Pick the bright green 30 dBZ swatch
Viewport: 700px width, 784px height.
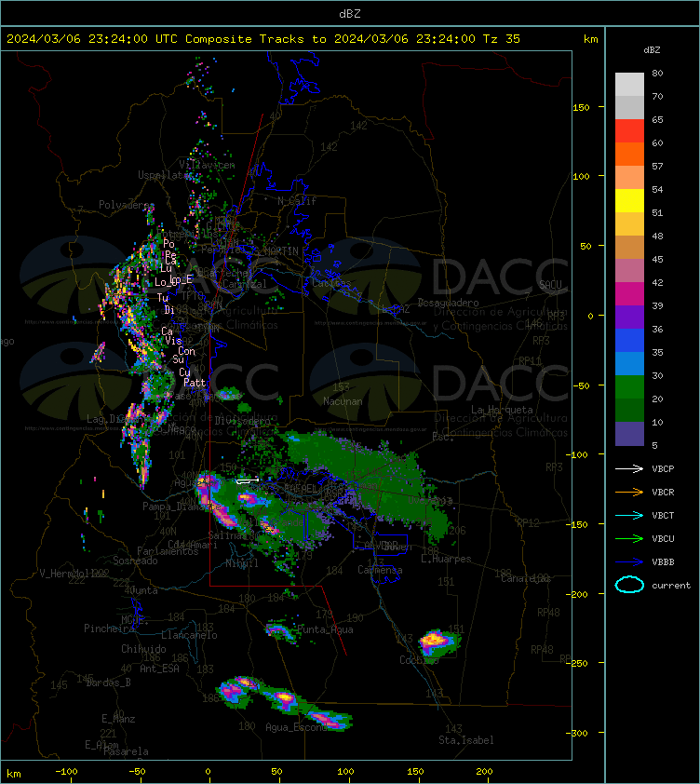coord(629,386)
